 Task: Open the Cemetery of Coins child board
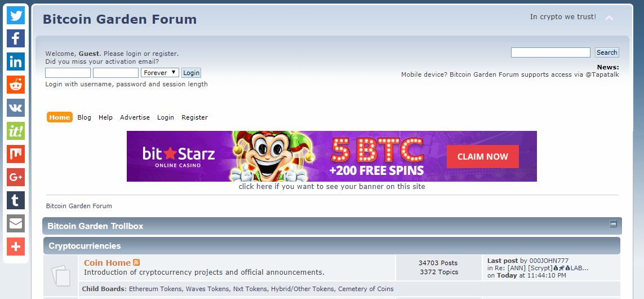[366, 289]
